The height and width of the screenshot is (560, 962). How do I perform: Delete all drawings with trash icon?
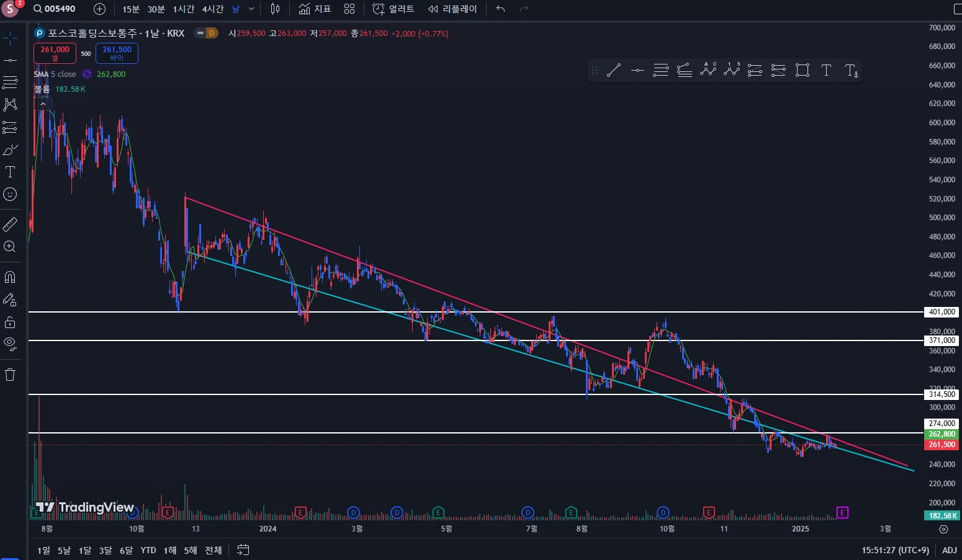click(x=10, y=375)
